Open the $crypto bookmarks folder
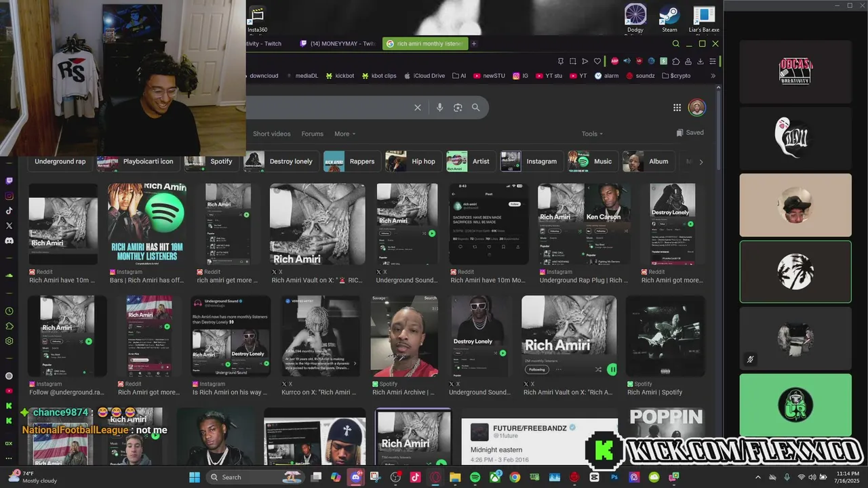 [x=676, y=76]
